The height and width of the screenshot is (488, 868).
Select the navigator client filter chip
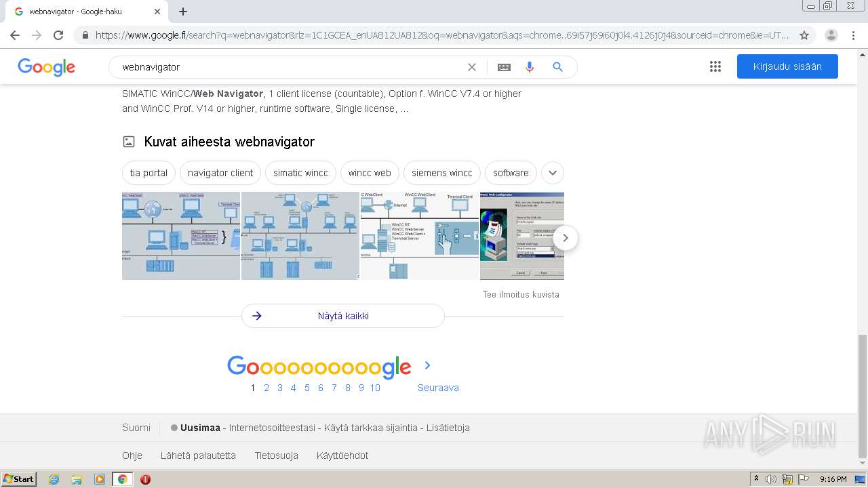point(220,173)
